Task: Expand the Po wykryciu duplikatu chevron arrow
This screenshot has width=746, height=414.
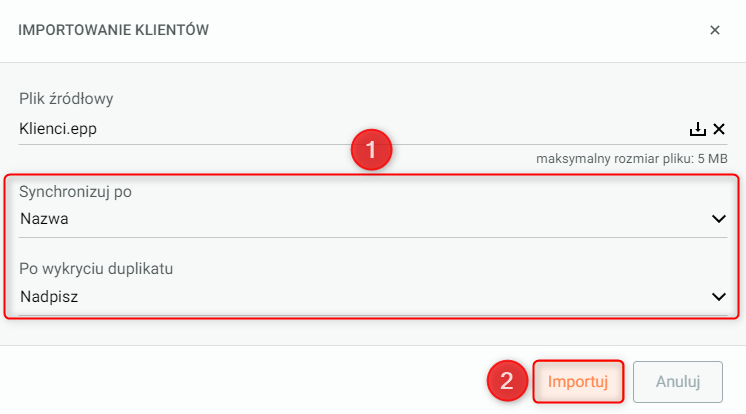Action: click(717, 296)
